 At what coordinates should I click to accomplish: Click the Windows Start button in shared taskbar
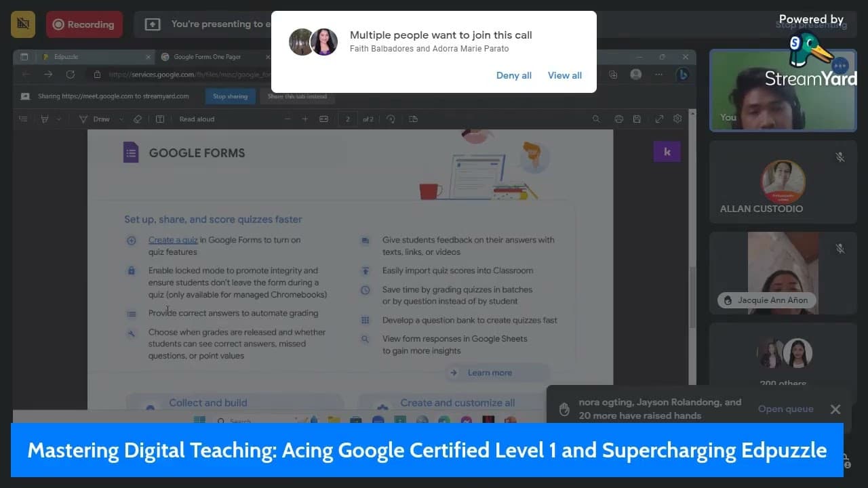tap(200, 421)
